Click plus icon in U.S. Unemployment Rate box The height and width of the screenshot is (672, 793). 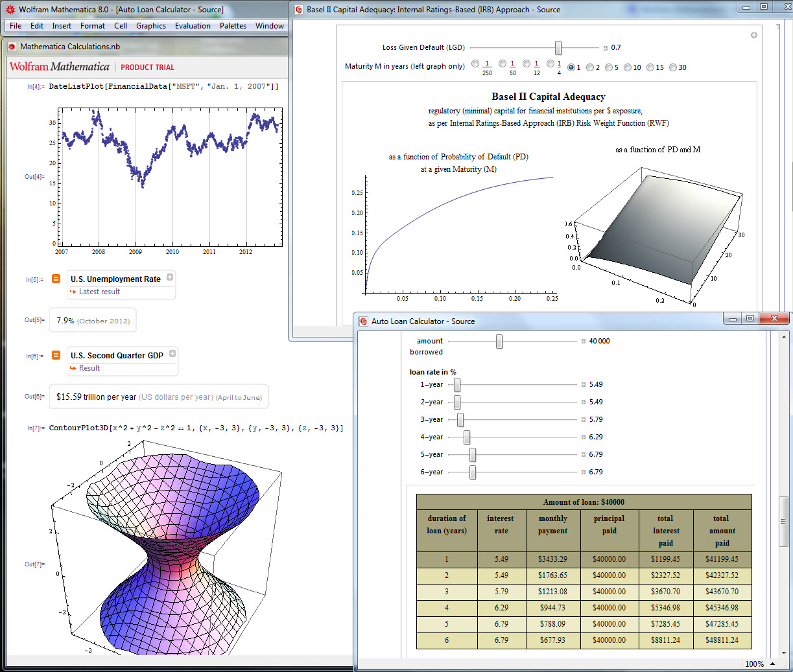coord(170,277)
